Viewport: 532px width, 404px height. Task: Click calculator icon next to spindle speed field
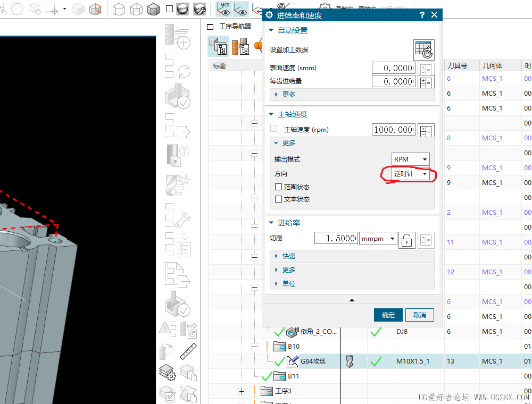(426, 130)
